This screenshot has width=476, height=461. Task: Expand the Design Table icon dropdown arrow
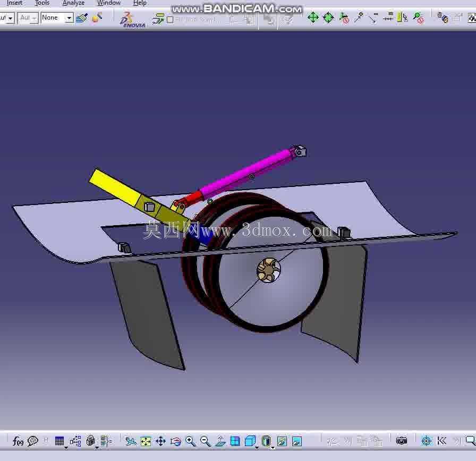(x=66, y=448)
